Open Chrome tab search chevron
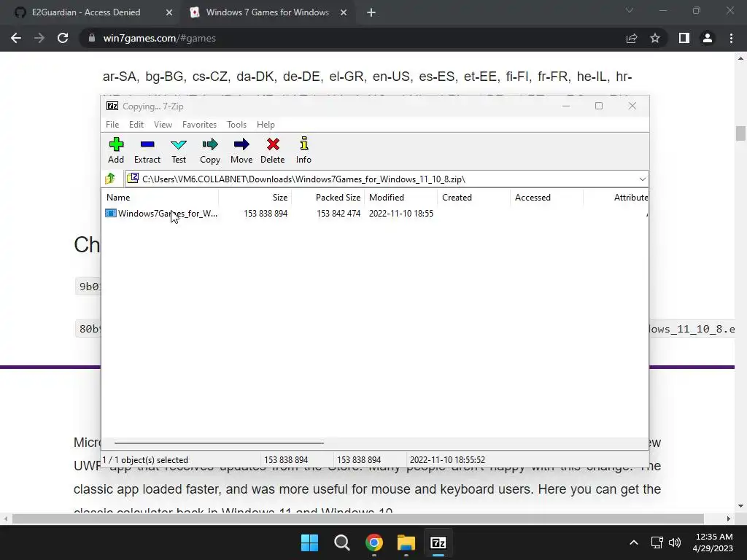This screenshot has width=747, height=560. [x=630, y=10]
